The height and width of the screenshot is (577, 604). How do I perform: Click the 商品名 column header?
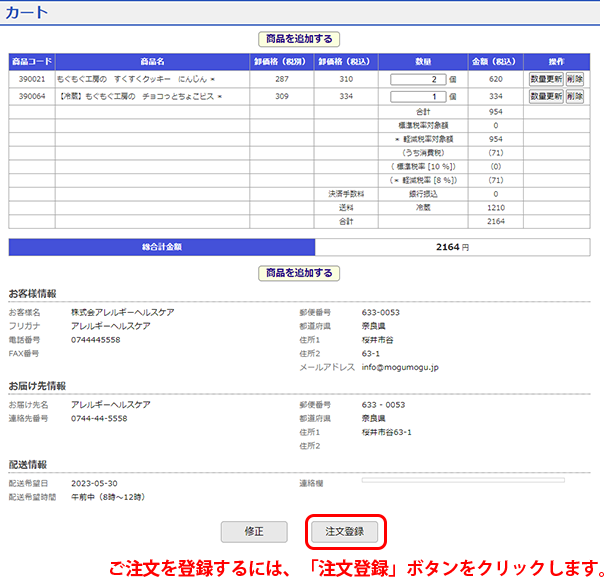click(152, 61)
